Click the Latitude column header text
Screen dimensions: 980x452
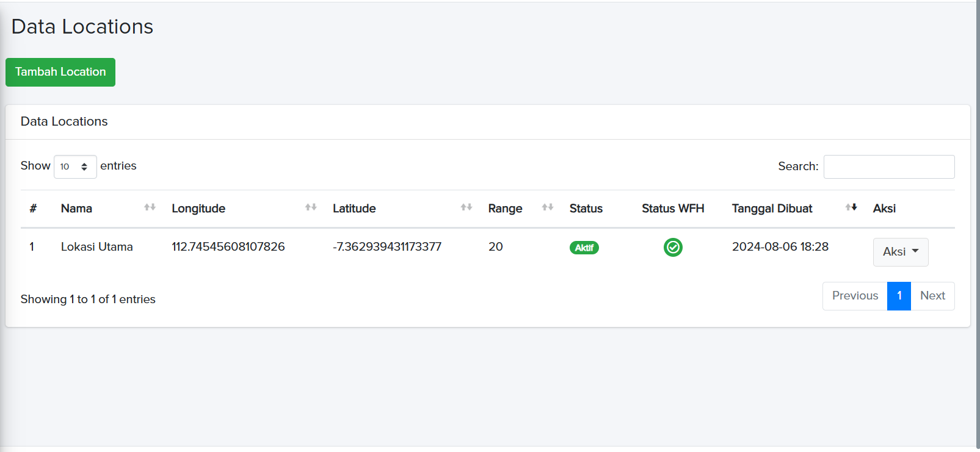coord(354,209)
